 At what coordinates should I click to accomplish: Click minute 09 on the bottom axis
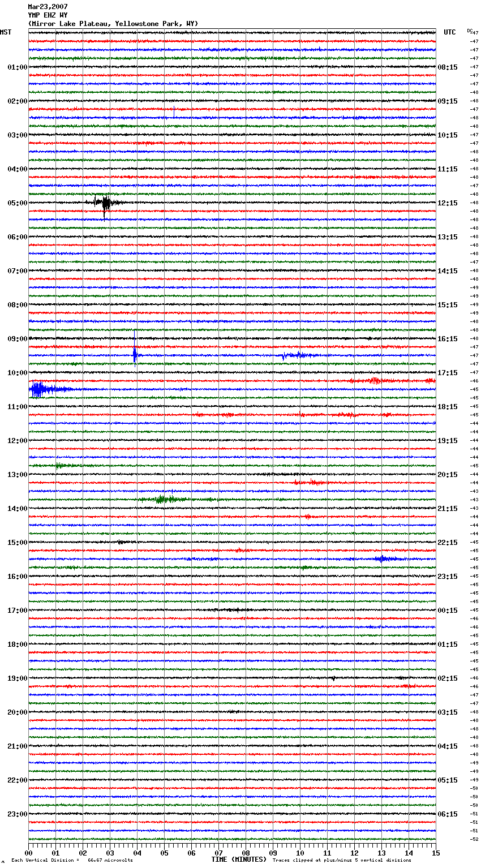coord(273,853)
